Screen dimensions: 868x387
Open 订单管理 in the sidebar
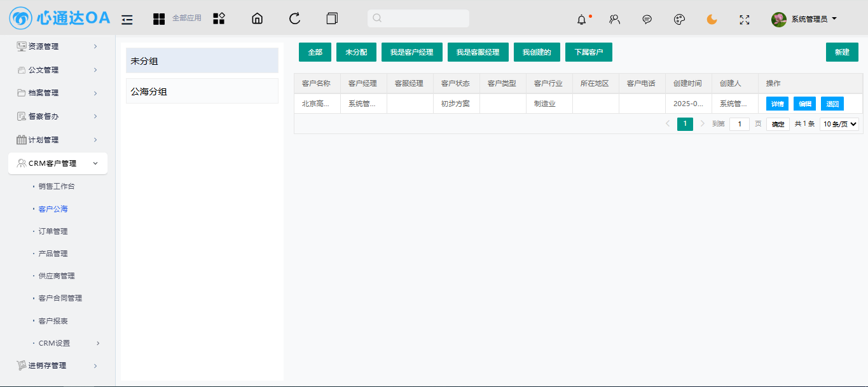(53, 231)
